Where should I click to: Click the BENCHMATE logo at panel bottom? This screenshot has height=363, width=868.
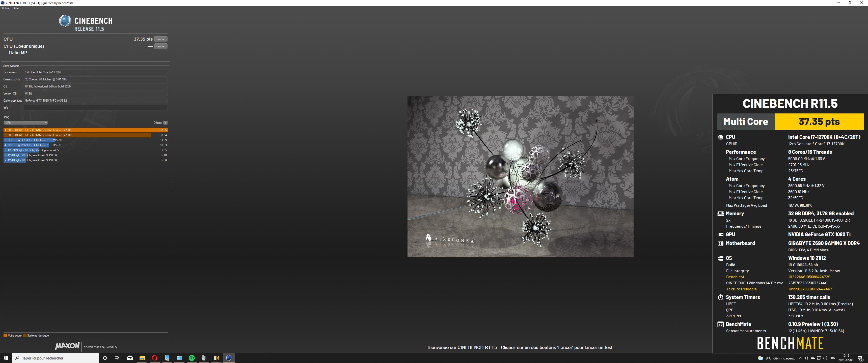(790, 344)
